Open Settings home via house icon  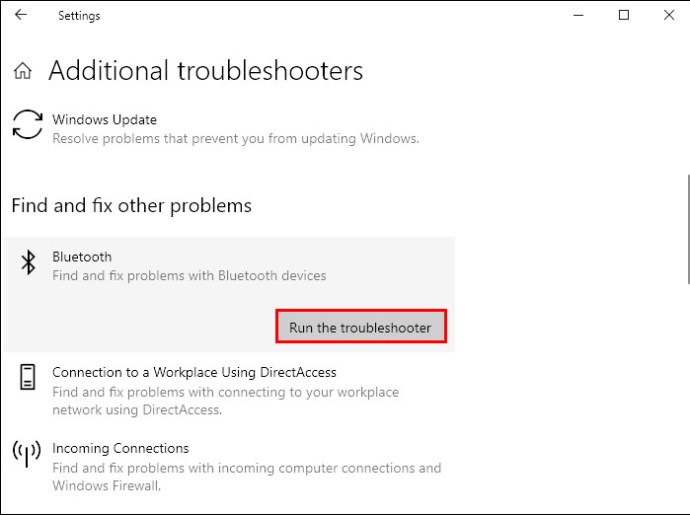(22, 70)
